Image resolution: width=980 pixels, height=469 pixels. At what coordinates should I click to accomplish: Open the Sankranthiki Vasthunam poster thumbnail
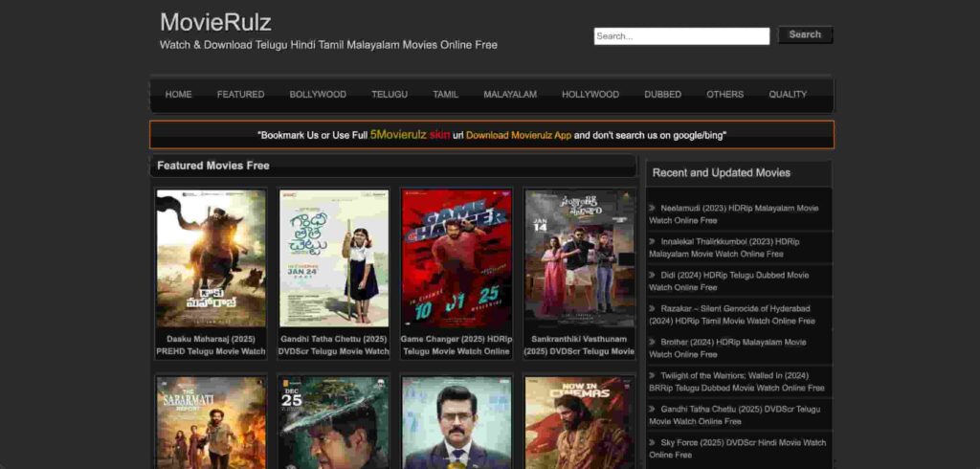pyautogui.click(x=579, y=258)
